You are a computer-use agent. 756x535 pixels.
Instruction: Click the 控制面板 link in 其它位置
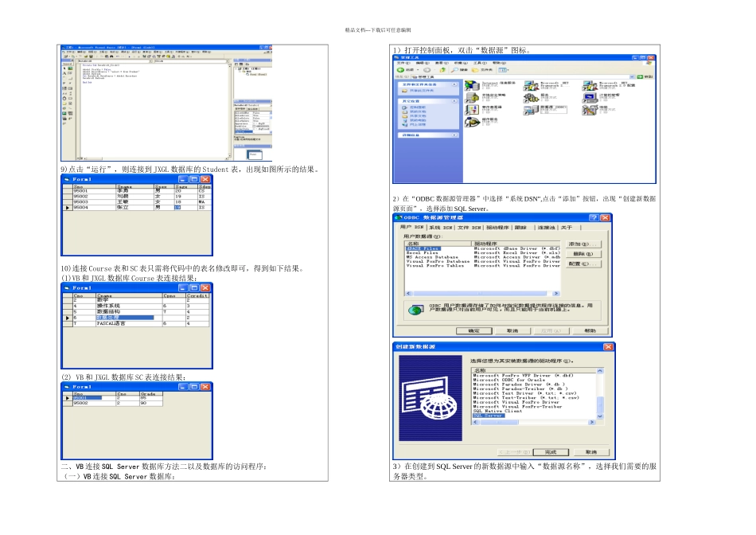[418, 107]
